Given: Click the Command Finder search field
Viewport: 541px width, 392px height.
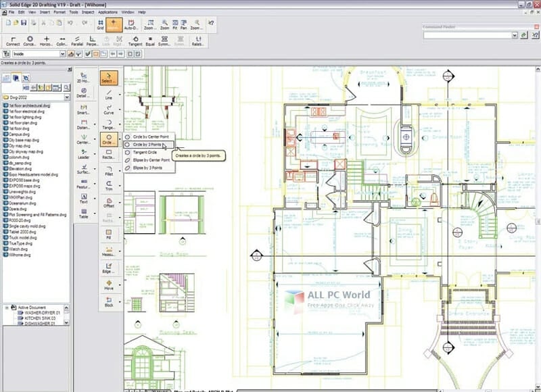Looking at the screenshot, I should [x=468, y=35].
